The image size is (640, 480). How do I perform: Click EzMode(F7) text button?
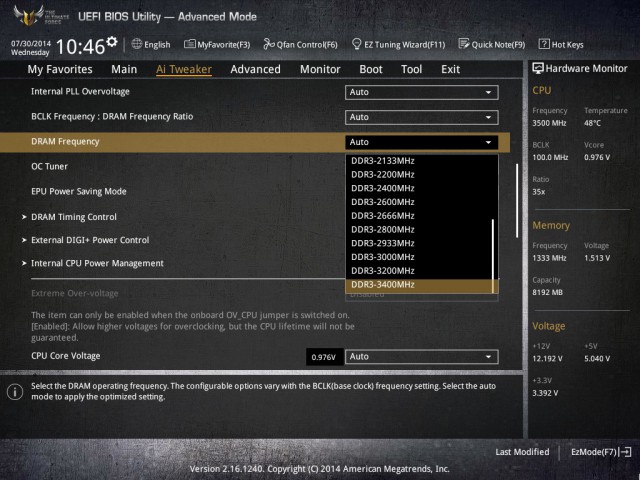593,452
